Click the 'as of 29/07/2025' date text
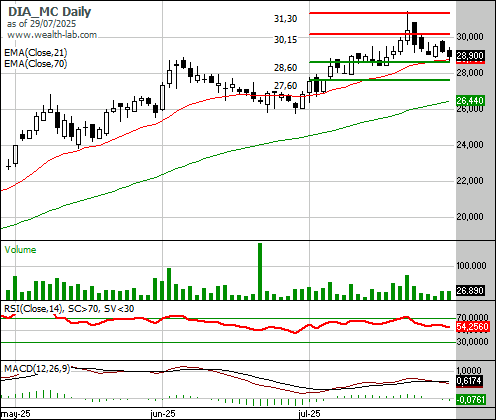Screen dimensions: 496x420 tap(41, 24)
